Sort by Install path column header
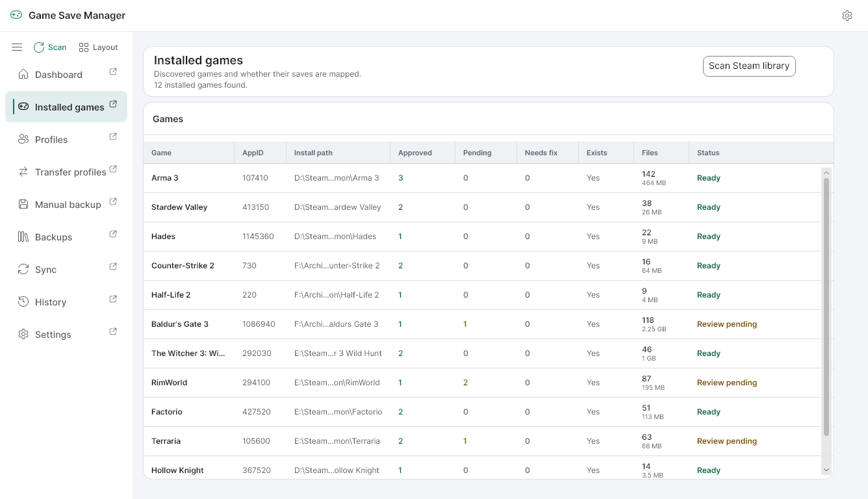Viewport: 868px width, 499px height. click(338, 153)
